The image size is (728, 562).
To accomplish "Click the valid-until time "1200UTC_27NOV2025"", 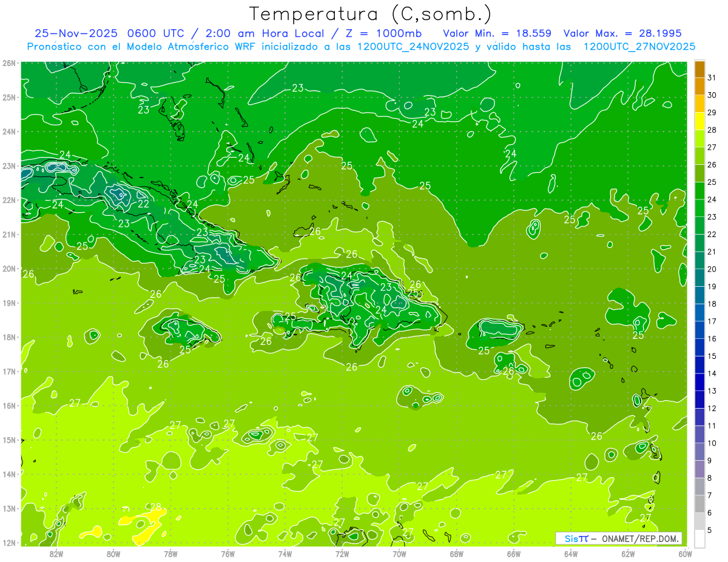I will [639, 47].
